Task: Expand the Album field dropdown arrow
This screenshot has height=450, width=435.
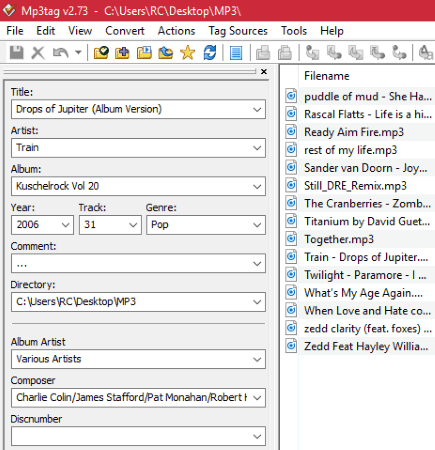Action: point(257,186)
